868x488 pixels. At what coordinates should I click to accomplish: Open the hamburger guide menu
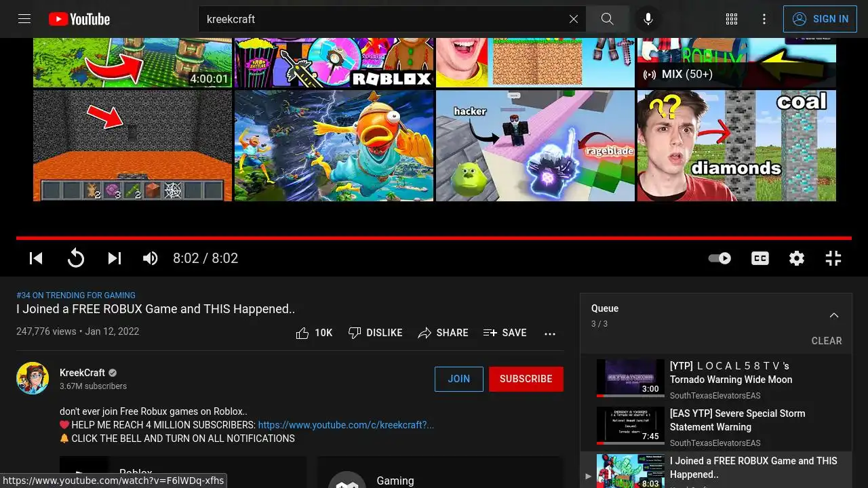pyautogui.click(x=24, y=19)
